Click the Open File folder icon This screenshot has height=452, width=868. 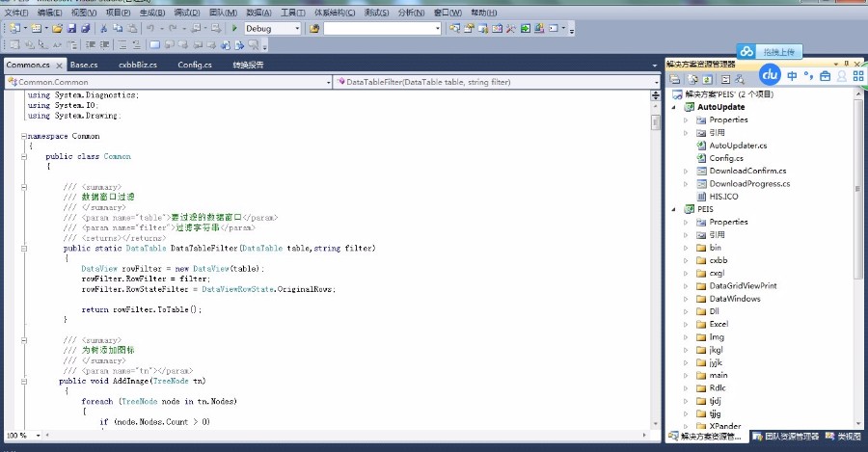[58, 29]
